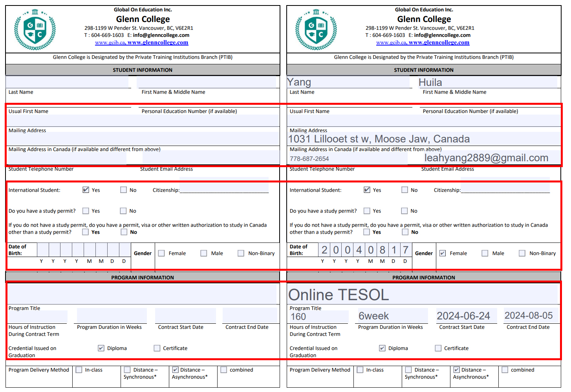Click the empty Contract End Date field, blank form
The image size is (571, 392).
(x=250, y=316)
